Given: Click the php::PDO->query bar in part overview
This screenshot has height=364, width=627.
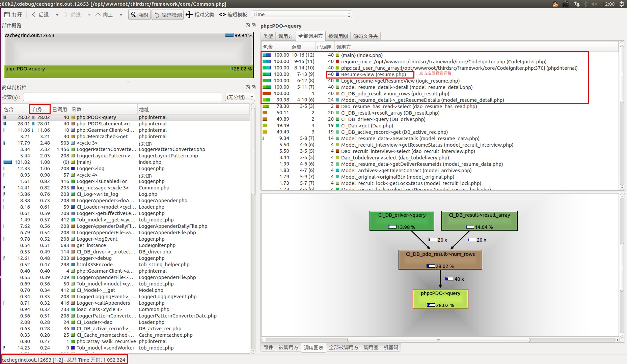Looking at the screenshot, I should tap(128, 71).
